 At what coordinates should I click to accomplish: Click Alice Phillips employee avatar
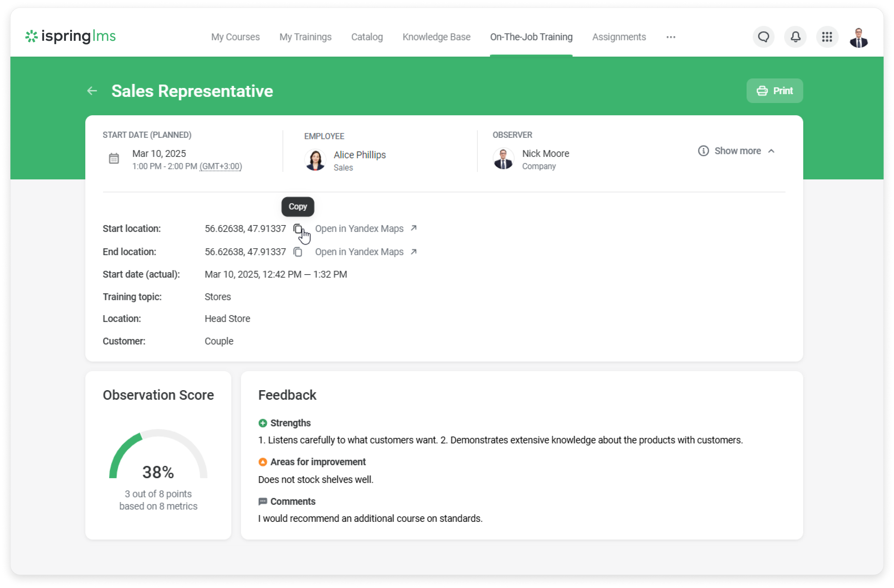315,160
